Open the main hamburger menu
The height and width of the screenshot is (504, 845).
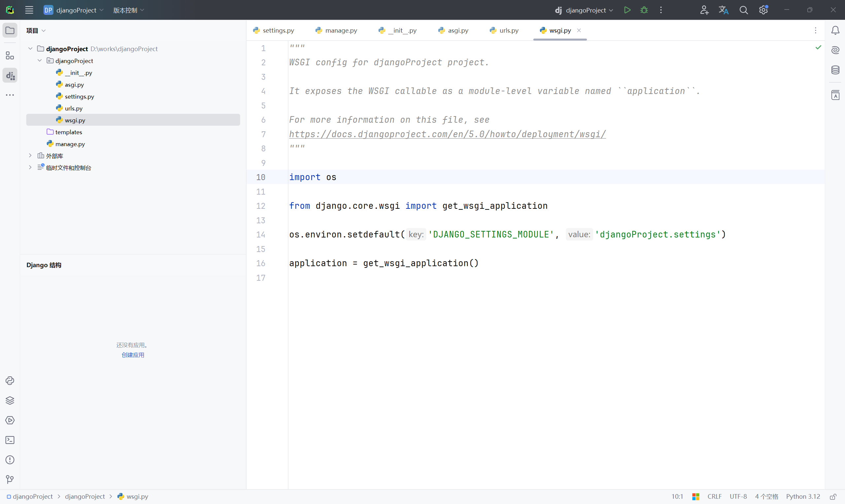pos(29,10)
